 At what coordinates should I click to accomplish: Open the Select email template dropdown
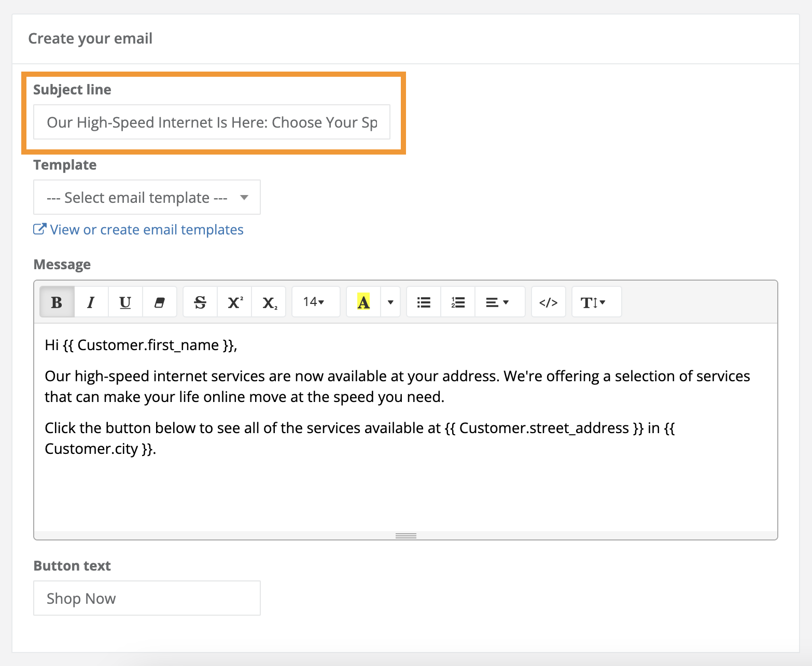tap(147, 198)
